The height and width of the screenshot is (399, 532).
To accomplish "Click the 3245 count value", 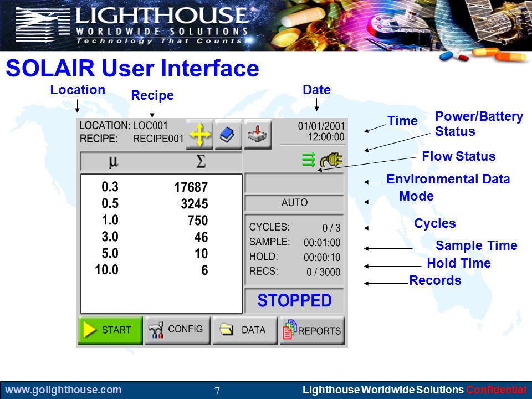I will [194, 204].
